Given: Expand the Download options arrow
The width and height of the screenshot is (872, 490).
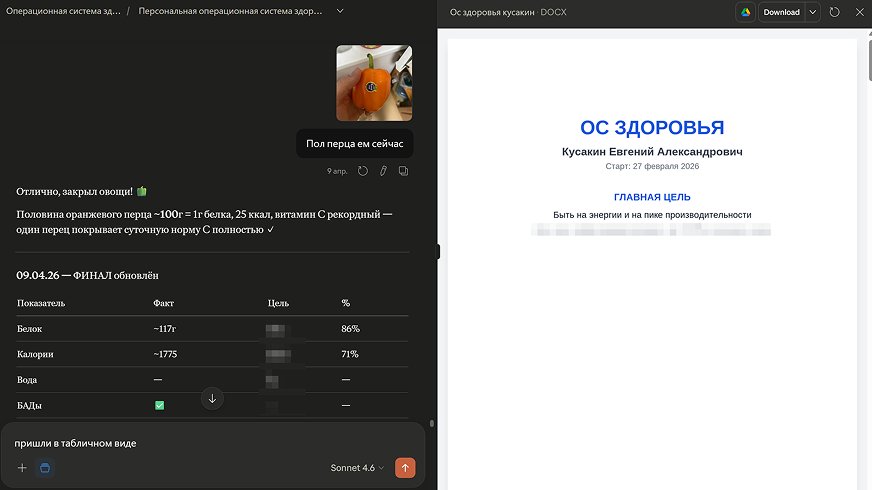Looking at the screenshot, I should [812, 12].
